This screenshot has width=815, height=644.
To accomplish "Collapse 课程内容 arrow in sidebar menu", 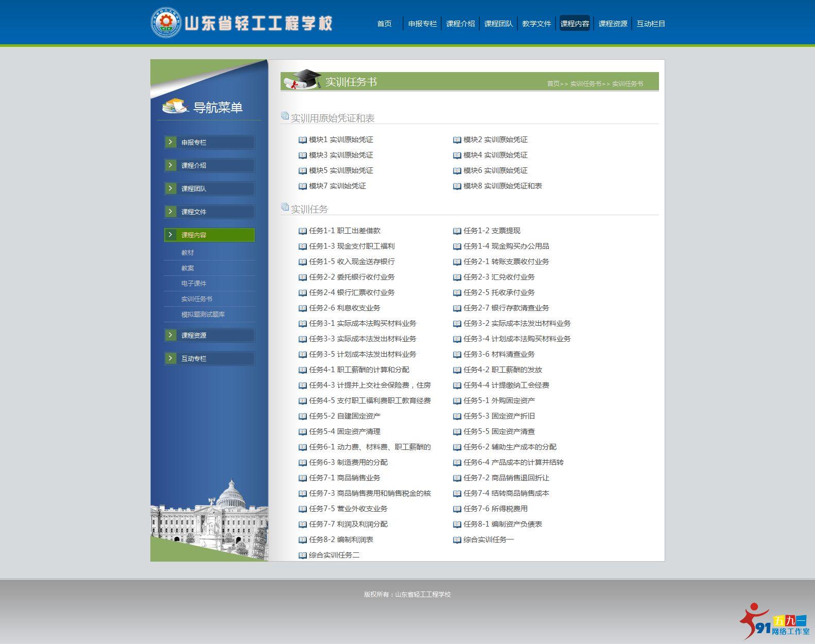I will 170,235.
